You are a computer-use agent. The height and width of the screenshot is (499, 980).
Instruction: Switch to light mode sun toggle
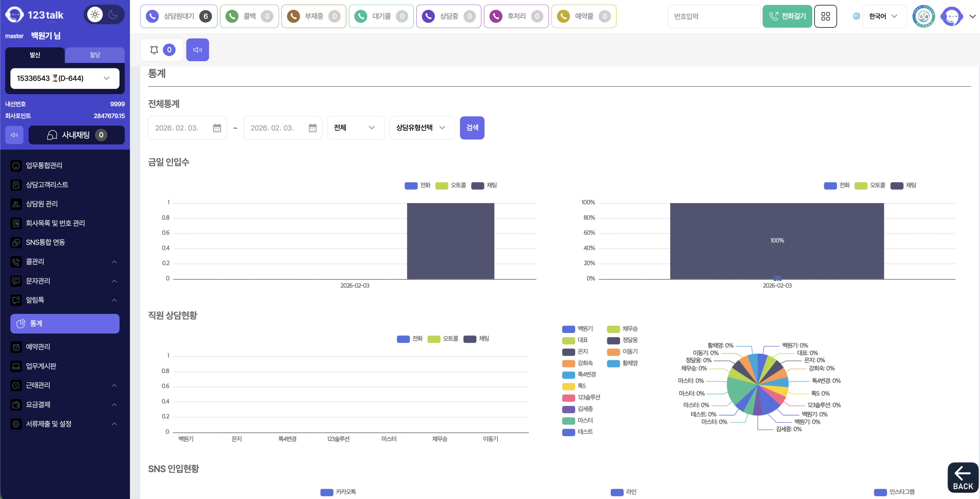[x=95, y=15]
